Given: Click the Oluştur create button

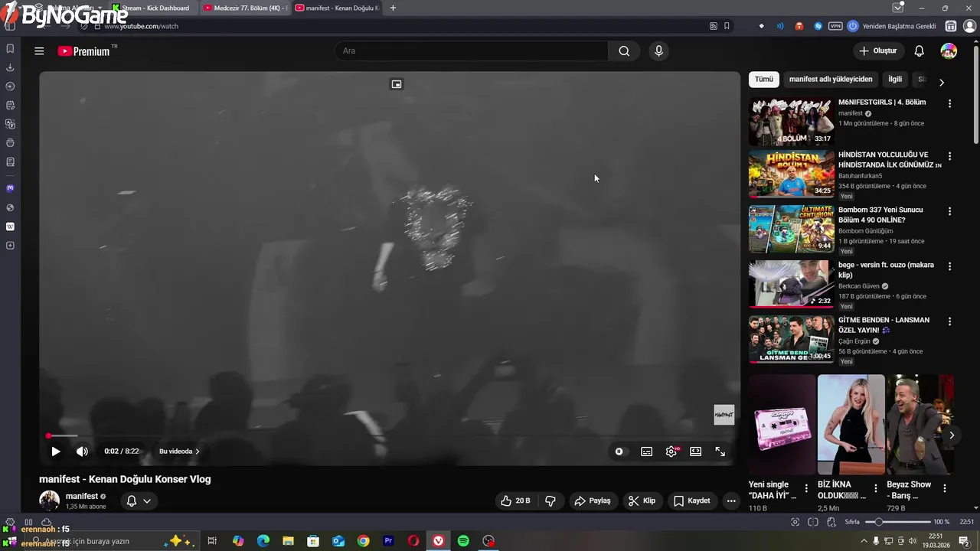Looking at the screenshot, I should [877, 51].
